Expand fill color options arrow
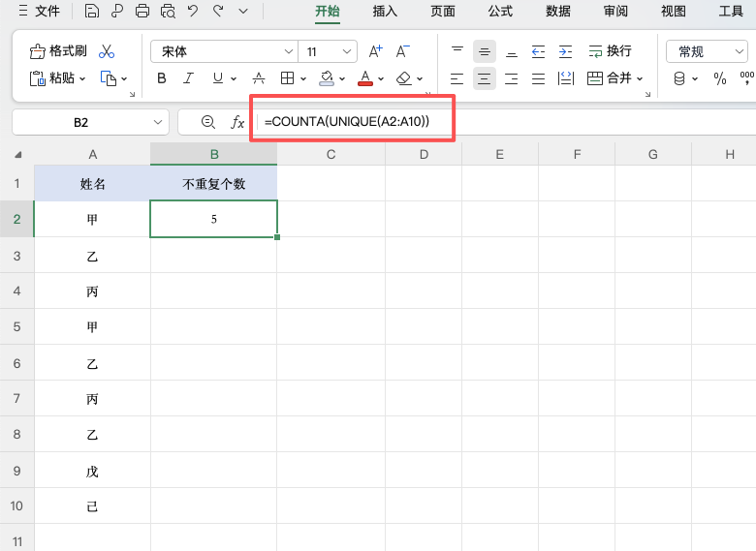The width and height of the screenshot is (756, 551). pyautogui.click(x=342, y=78)
